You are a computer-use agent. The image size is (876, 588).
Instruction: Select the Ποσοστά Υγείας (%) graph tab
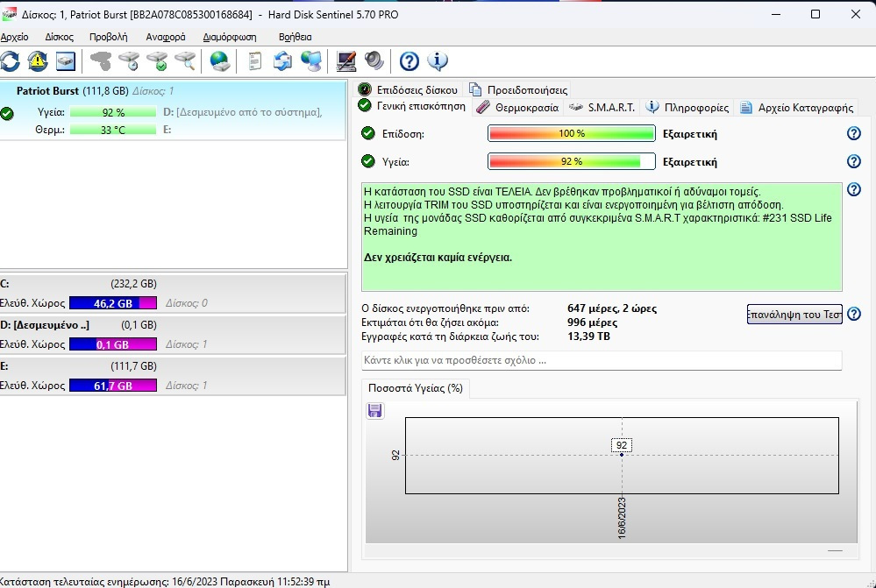click(416, 388)
